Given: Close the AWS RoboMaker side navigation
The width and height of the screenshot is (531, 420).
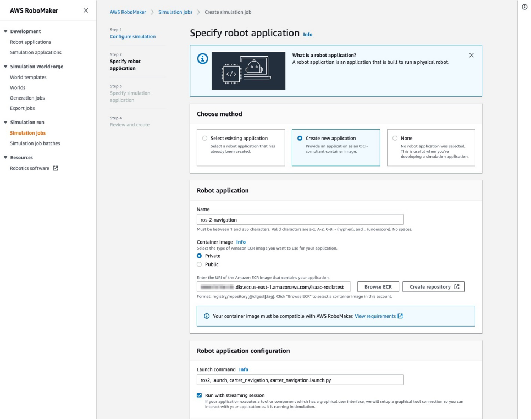Looking at the screenshot, I should point(86,10).
